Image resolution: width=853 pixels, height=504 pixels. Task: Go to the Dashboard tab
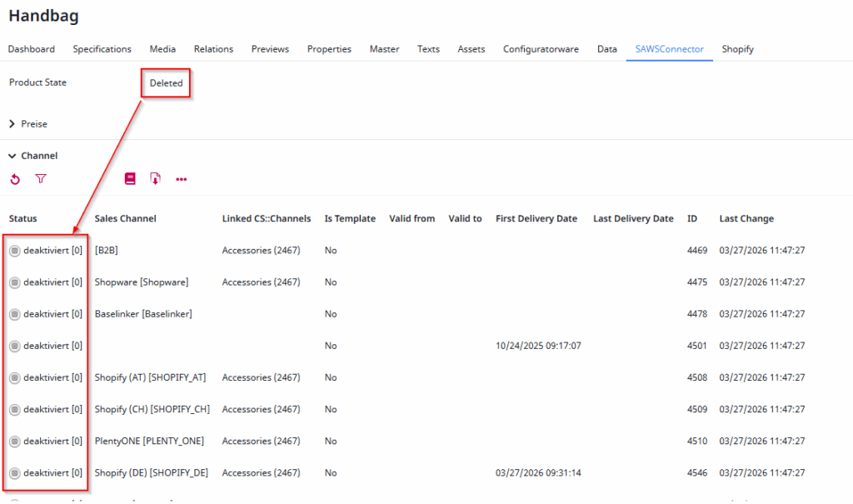pos(31,49)
